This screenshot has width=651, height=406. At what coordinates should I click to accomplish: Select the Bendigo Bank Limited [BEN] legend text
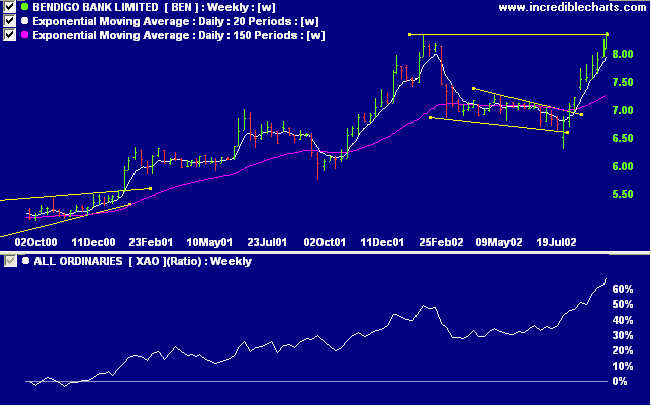pyautogui.click(x=154, y=7)
